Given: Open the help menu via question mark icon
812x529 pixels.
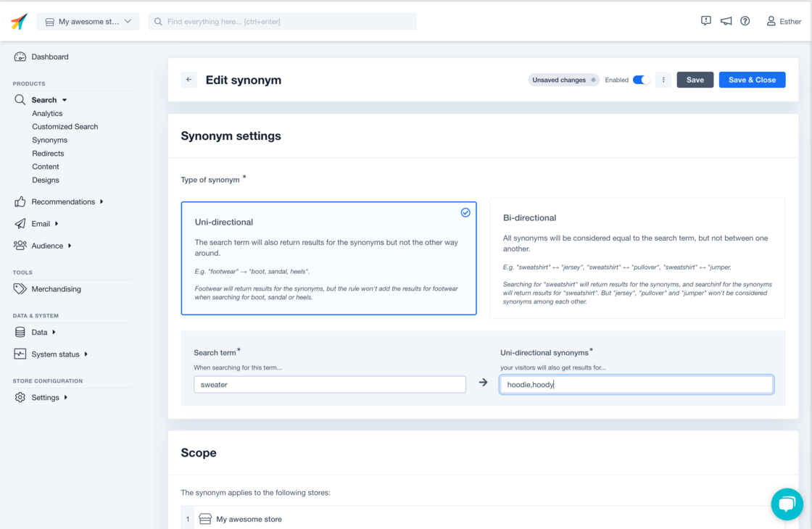Looking at the screenshot, I should 745,21.
